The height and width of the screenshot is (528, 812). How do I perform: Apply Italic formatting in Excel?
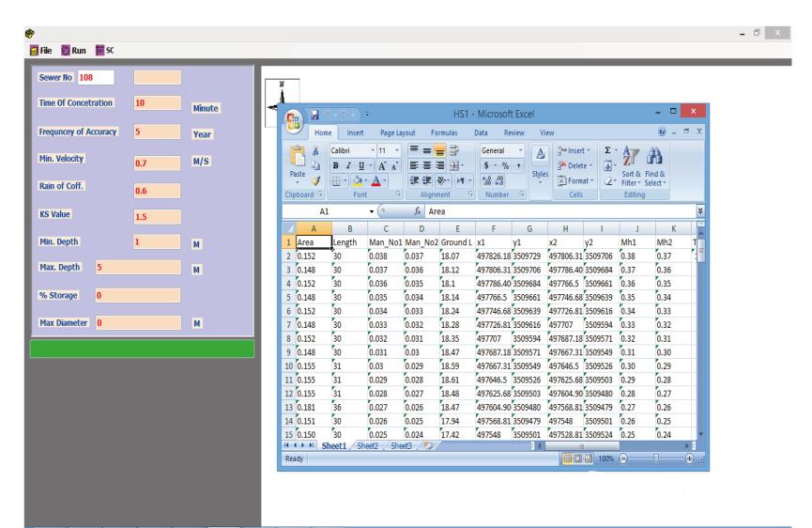pyautogui.click(x=348, y=165)
